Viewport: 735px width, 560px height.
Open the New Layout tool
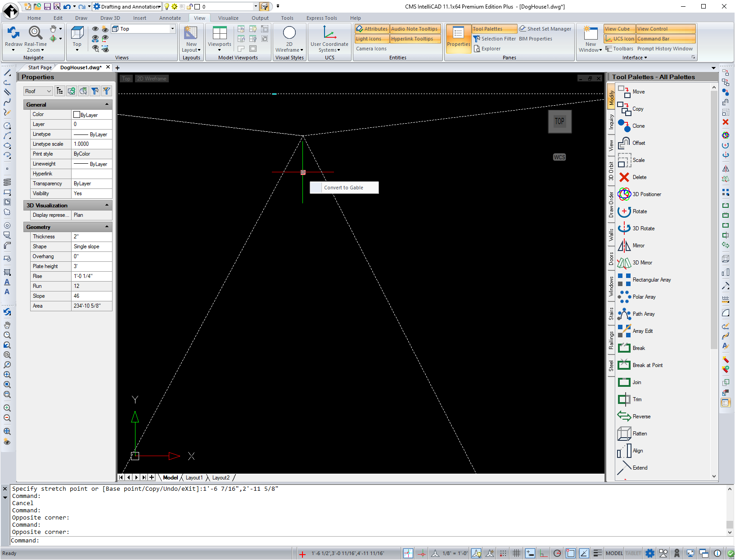tap(191, 40)
